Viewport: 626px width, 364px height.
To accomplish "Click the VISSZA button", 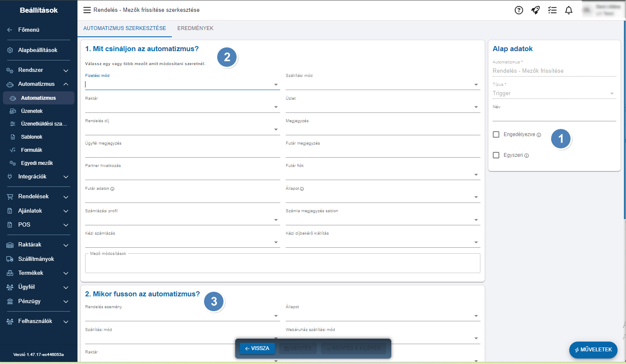I will 257,348.
